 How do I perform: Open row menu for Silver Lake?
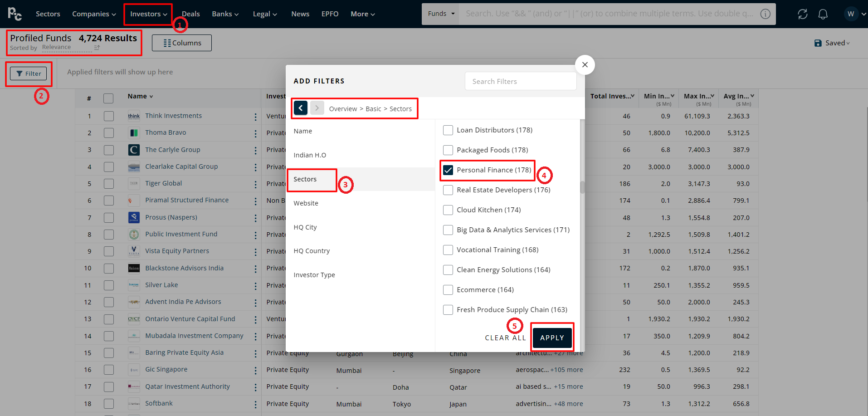click(x=255, y=286)
